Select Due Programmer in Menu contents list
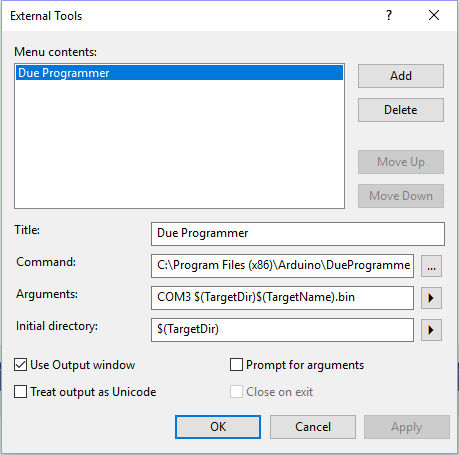 coord(179,73)
